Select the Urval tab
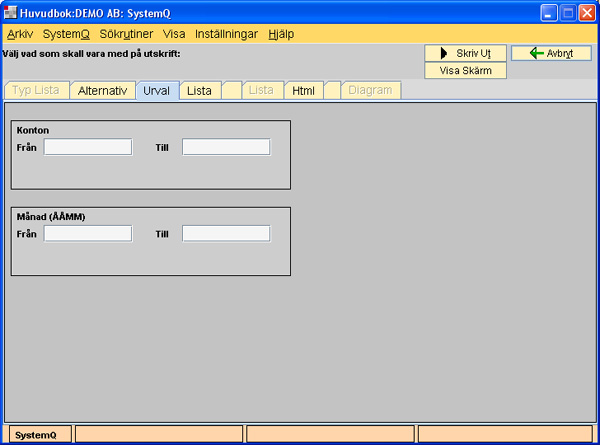This screenshot has height=445, width=600. pos(157,90)
